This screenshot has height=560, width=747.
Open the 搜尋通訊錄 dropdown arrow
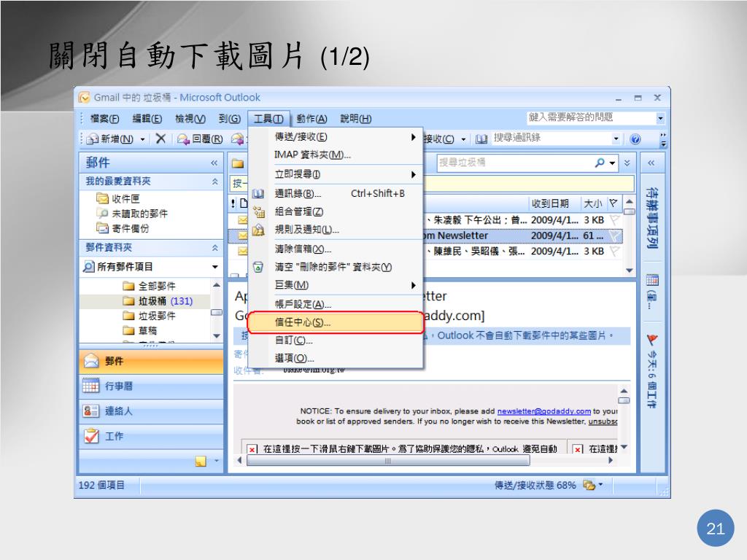coord(616,139)
